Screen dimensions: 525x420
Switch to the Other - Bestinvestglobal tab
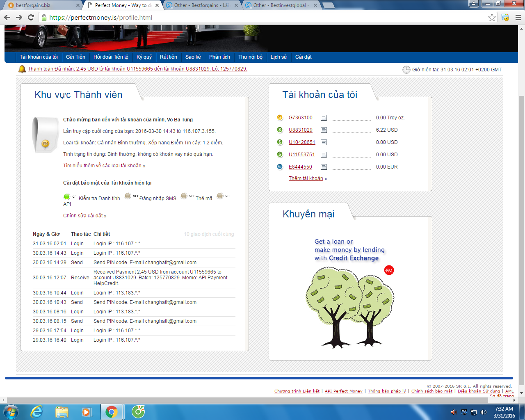tap(281, 5)
